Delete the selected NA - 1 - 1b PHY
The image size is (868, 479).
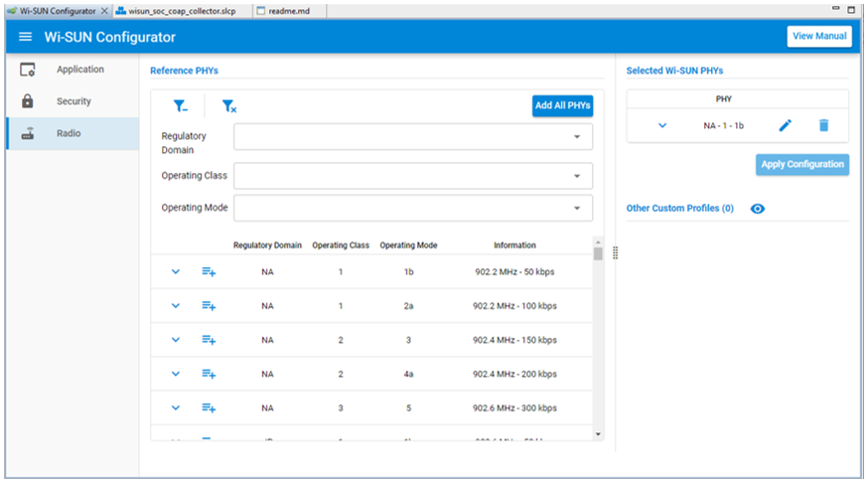tap(823, 125)
